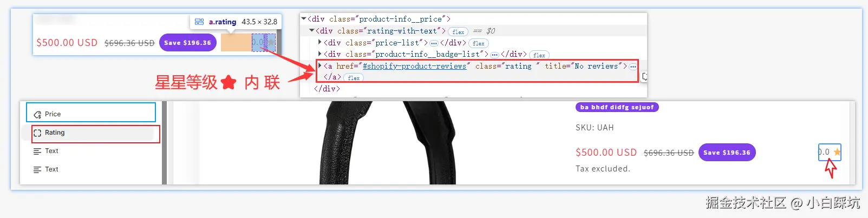Image resolution: width=868 pixels, height=218 pixels.
Task: Expand the a.rating anchor node
Action: coord(320,66)
